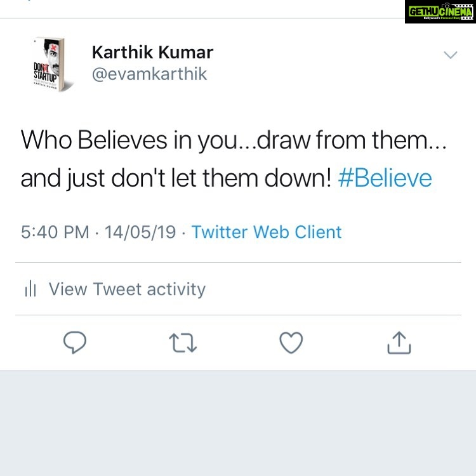The image size is (476, 476).
Task: Tap the text 'and just don't let them down!'
Action: point(176,178)
